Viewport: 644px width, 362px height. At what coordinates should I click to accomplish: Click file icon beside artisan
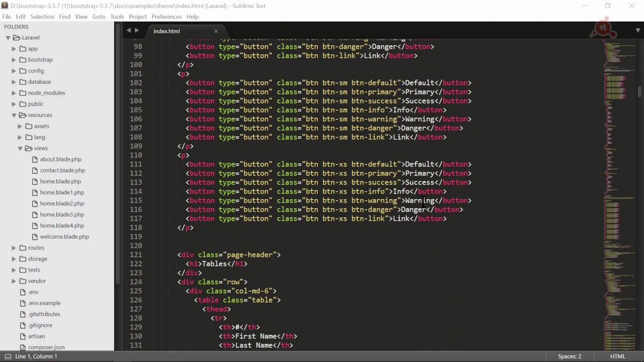(x=23, y=336)
